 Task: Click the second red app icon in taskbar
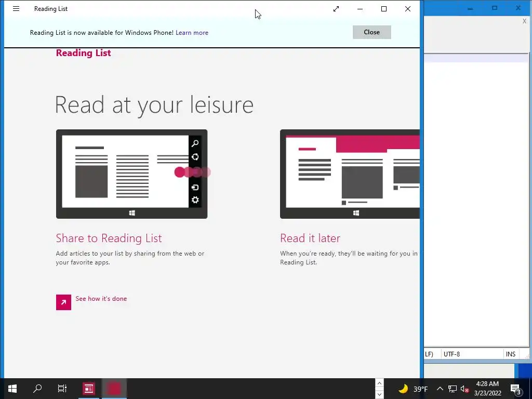pos(114,389)
